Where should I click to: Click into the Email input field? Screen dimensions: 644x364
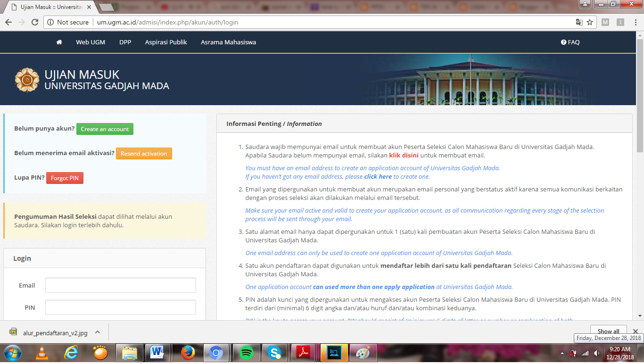(121, 285)
